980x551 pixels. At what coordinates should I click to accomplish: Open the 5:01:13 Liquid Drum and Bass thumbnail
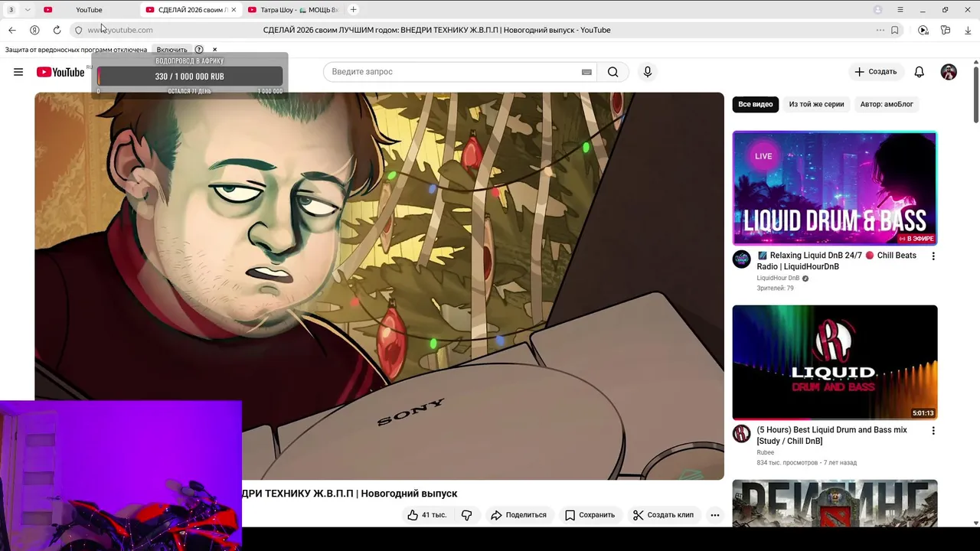(x=835, y=362)
